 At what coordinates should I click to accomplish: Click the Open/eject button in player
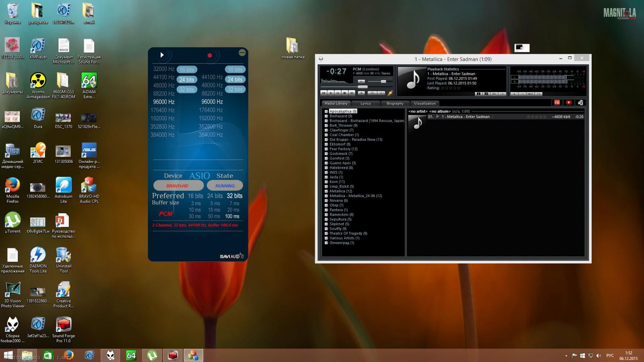pos(361,93)
